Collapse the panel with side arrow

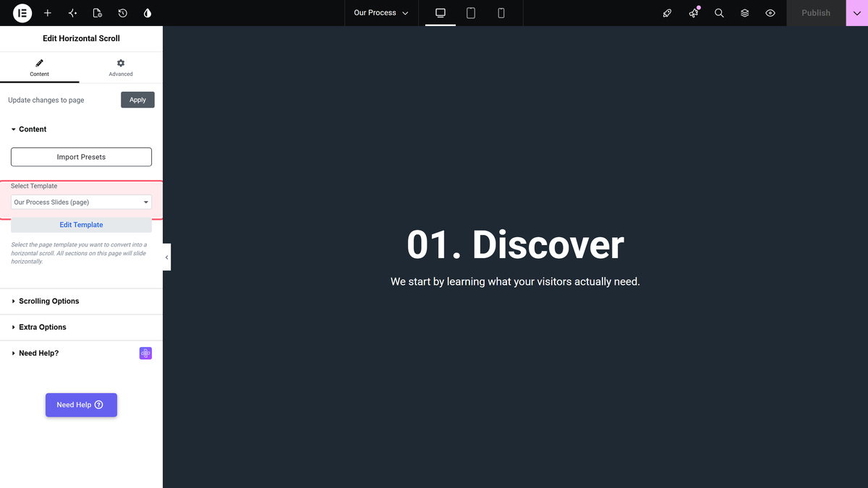click(166, 257)
